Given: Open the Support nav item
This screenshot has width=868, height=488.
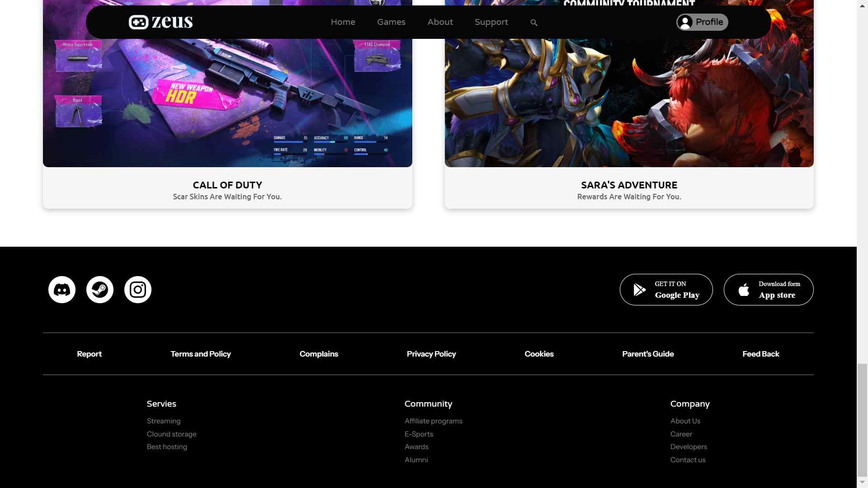Looking at the screenshot, I should (491, 22).
